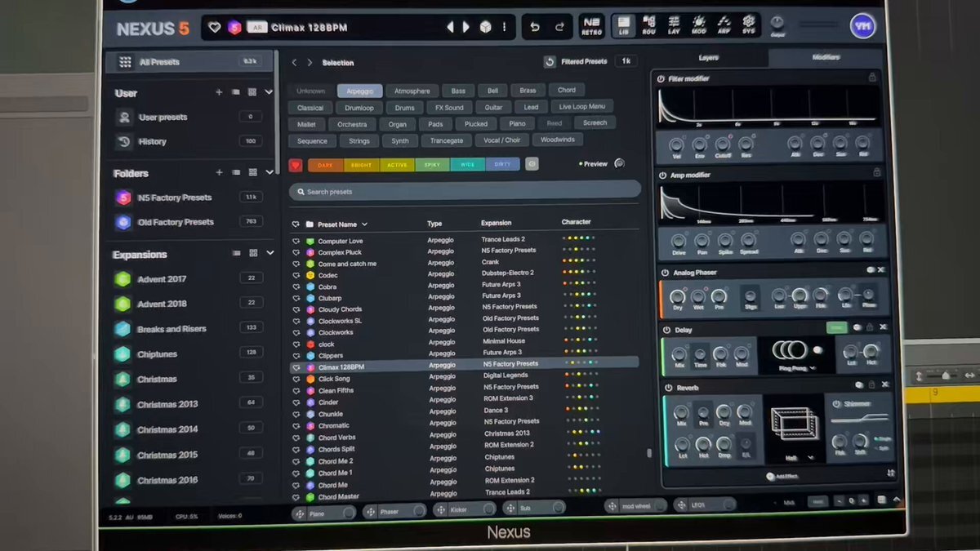Turn off the Delay effect power
The height and width of the screenshot is (551, 980).
[x=666, y=331]
